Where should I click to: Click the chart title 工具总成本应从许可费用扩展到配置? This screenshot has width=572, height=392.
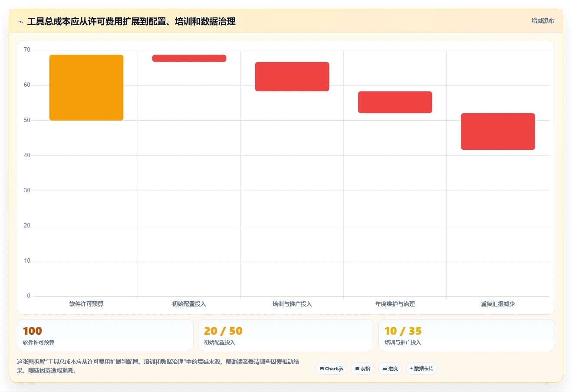(x=131, y=21)
